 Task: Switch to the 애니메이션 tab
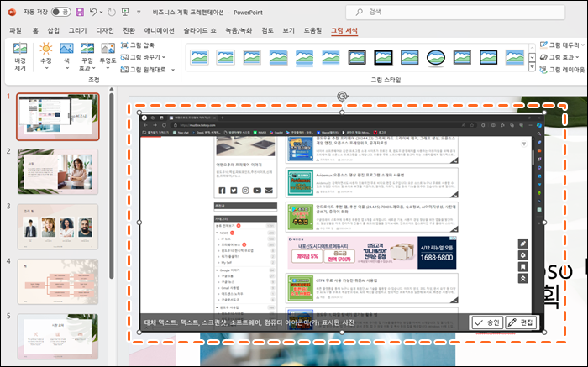160,30
